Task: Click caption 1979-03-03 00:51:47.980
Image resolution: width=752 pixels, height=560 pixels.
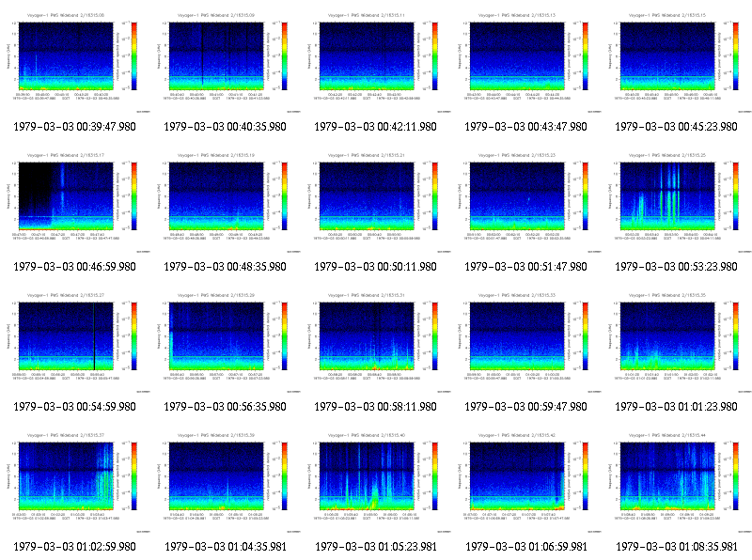Action: [x=526, y=267]
